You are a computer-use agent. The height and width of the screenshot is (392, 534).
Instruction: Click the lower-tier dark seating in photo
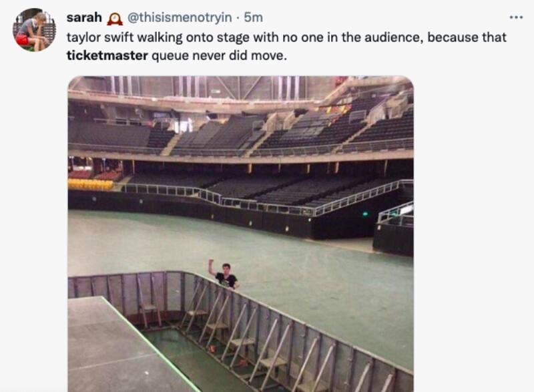pos(254,187)
